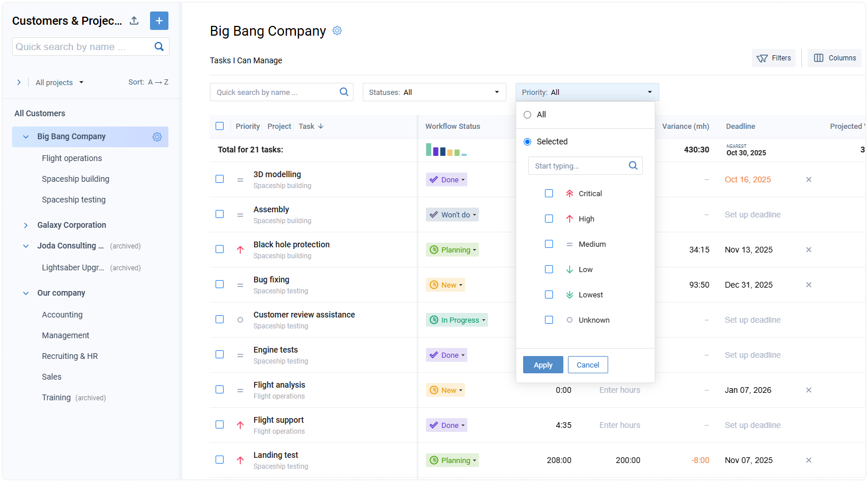Check the Critical priority checkbox
This screenshot has width=868, height=482.
tap(549, 193)
